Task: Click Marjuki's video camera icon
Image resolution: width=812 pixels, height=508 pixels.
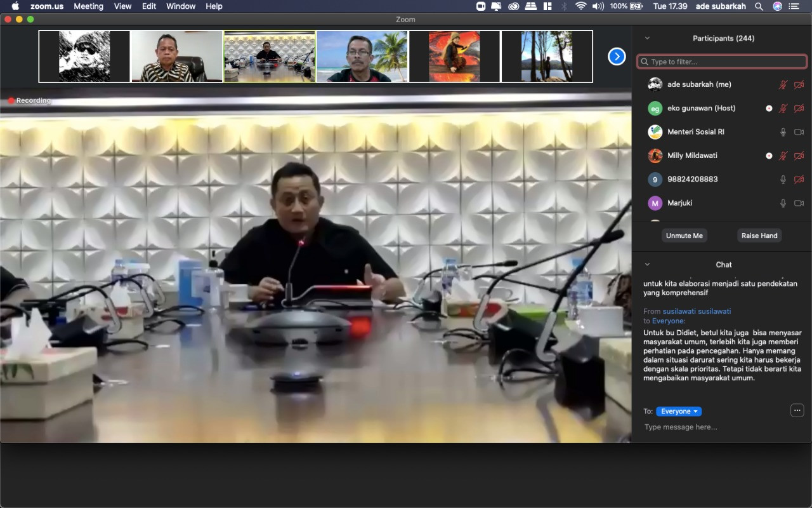Action: coord(799,203)
